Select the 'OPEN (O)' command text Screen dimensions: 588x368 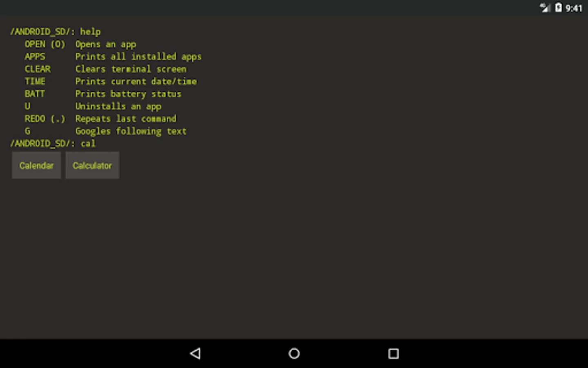pyautogui.click(x=45, y=44)
